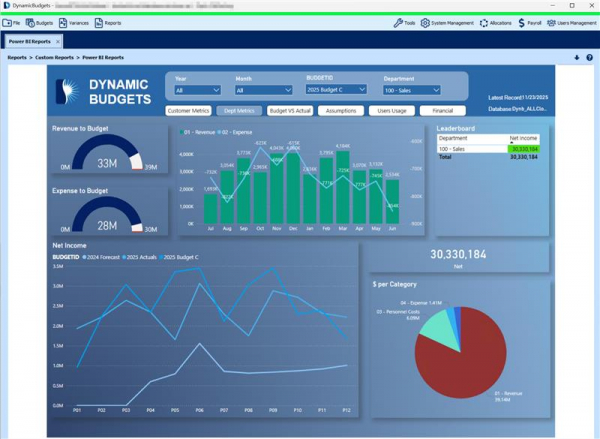Image resolution: width=600 pixels, height=439 pixels.
Task: Expand the Month dropdown
Action: click(263, 90)
